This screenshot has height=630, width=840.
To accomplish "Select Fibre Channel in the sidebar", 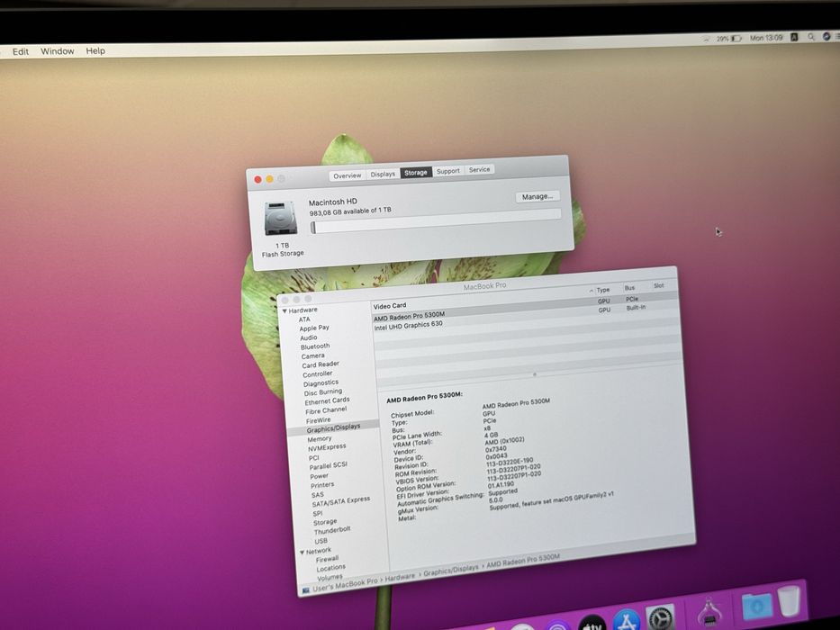I will tap(326, 410).
